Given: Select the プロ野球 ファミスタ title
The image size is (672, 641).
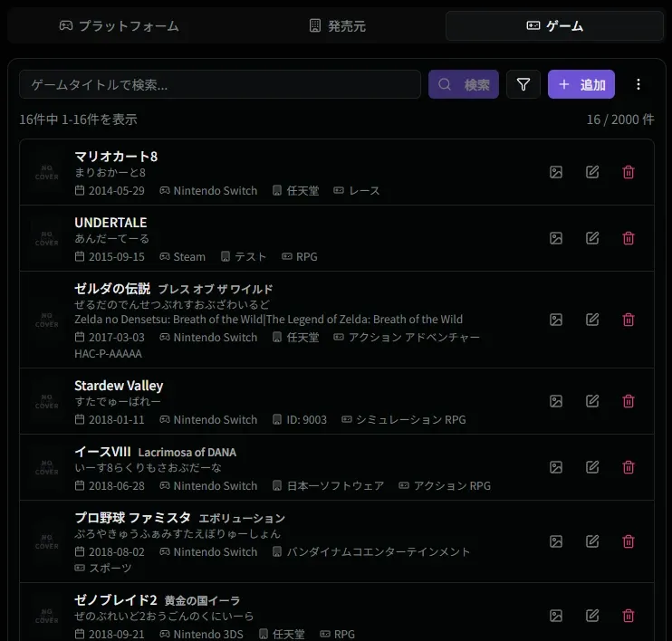Looking at the screenshot, I should pyautogui.click(x=132, y=518).
